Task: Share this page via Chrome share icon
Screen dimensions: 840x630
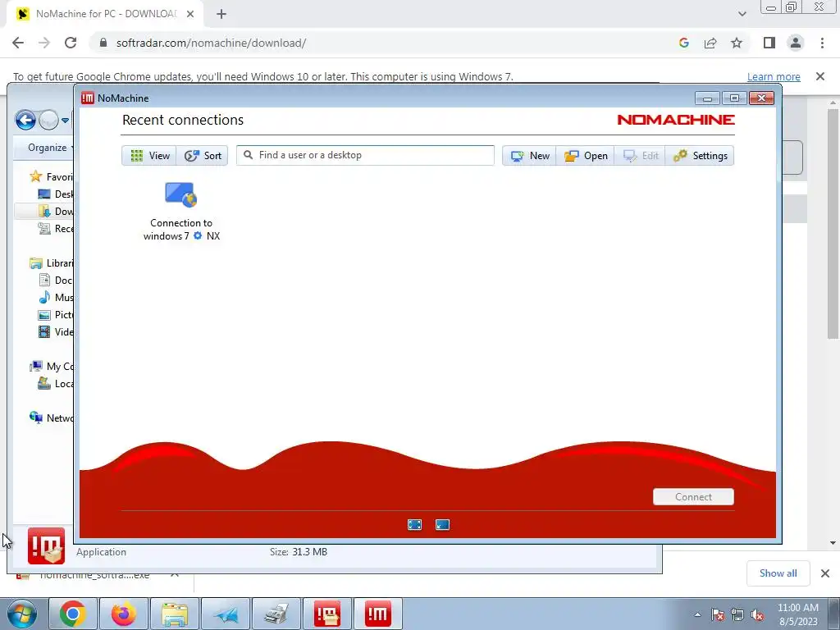Action: [710, 43]
